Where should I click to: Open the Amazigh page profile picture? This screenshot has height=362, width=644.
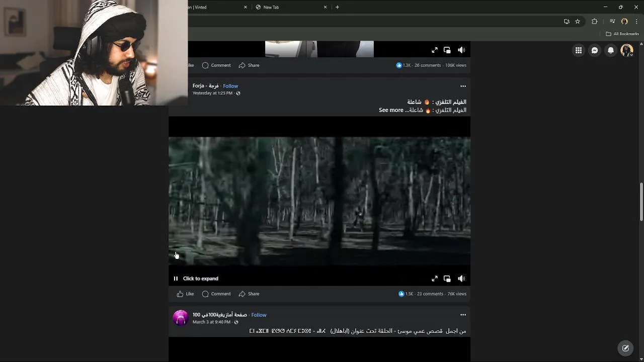[x=181, y=318]
